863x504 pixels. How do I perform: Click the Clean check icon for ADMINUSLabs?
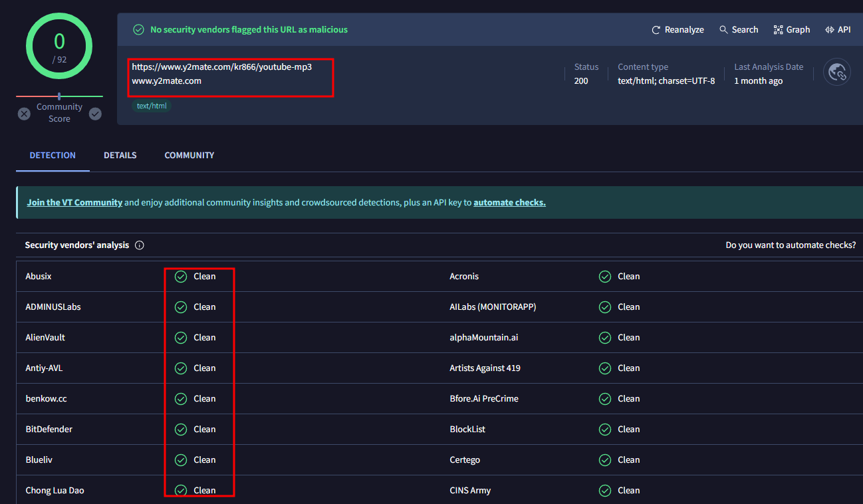click(x=181, y=307)
